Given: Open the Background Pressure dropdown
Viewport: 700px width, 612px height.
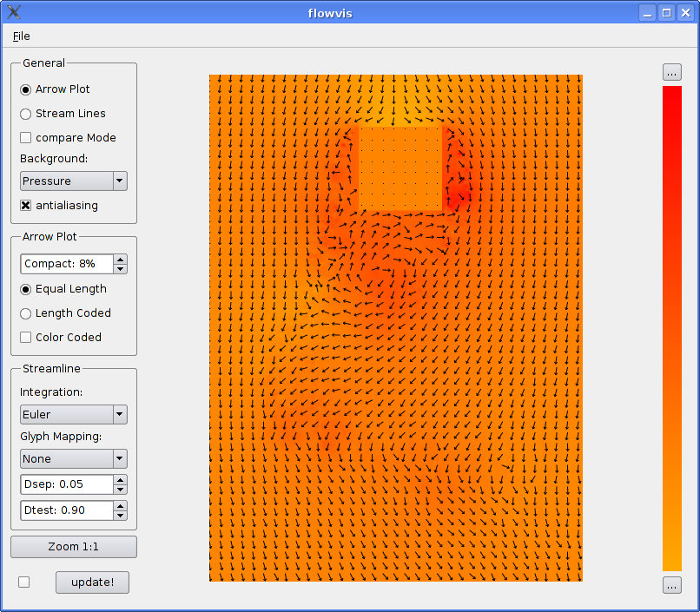Looking at the screenshot, I should (74, 181).
